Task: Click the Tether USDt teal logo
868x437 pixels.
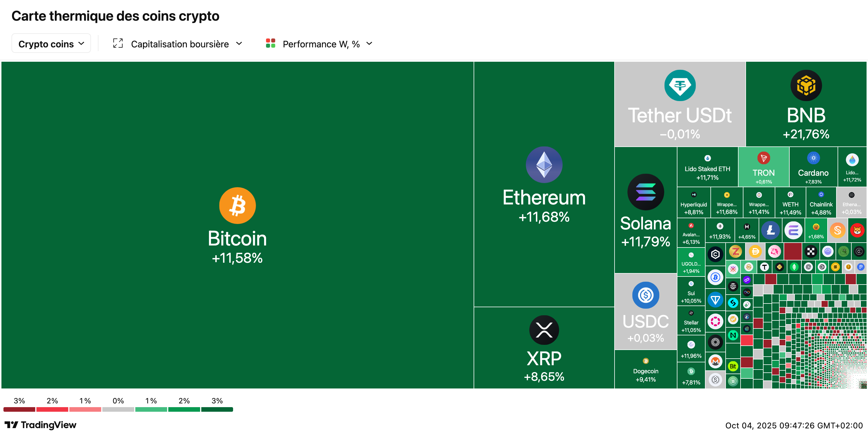Action: click(680, 85)
